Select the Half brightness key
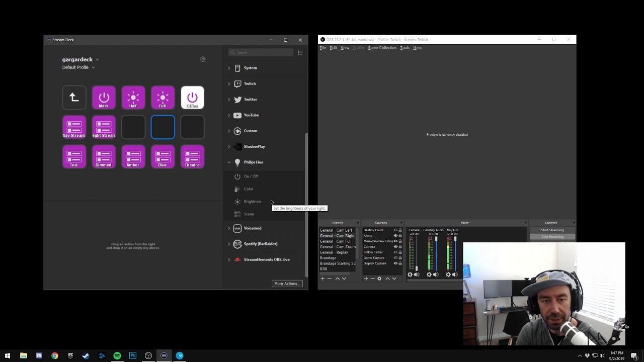The height and width of the screenshot is (362, 644). pyautogui.click(x=133, y=98)
